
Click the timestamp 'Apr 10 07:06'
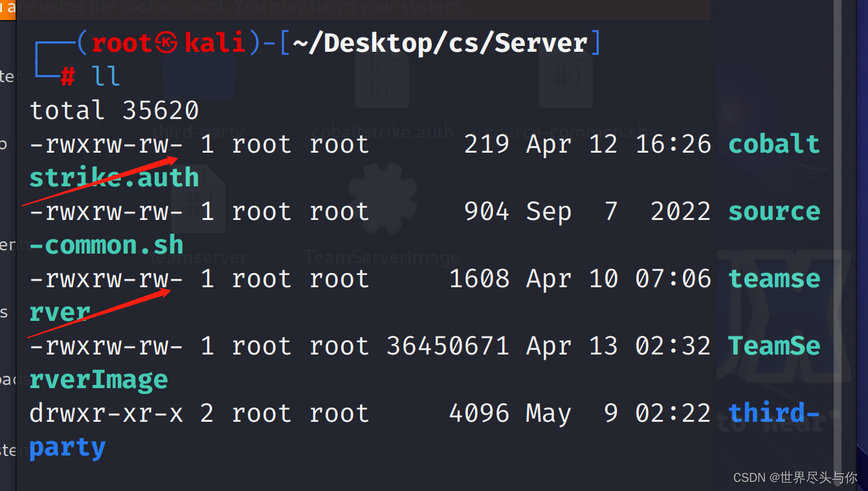[x=619, y=279]
